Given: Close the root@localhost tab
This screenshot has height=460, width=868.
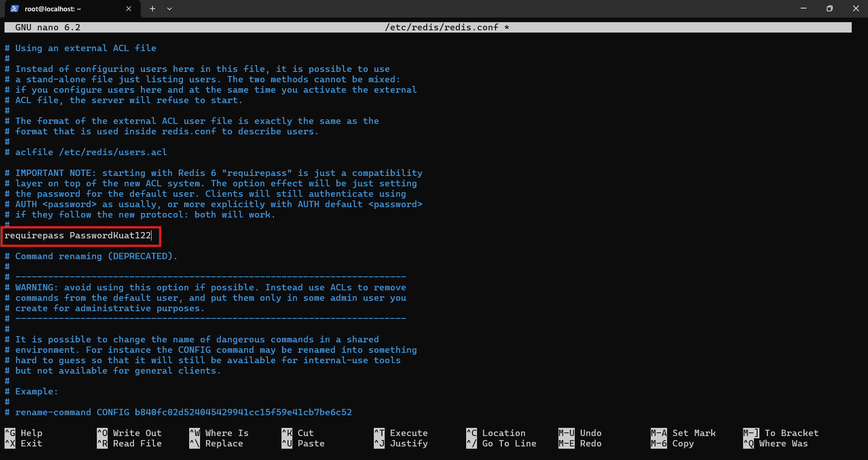Looking at the screenshot, I should 129,9.
